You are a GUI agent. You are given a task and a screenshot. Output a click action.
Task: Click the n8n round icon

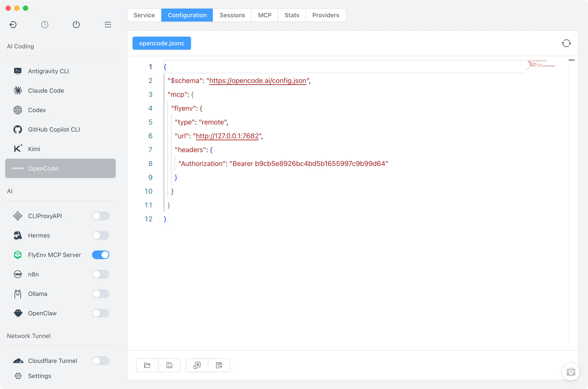click(x=18, y=274)
